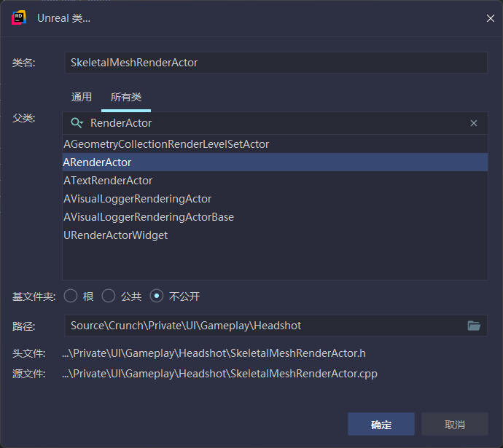Close the Unreal class dialog
The height and width of the screenshot is (448, 503).
point(490,18)
